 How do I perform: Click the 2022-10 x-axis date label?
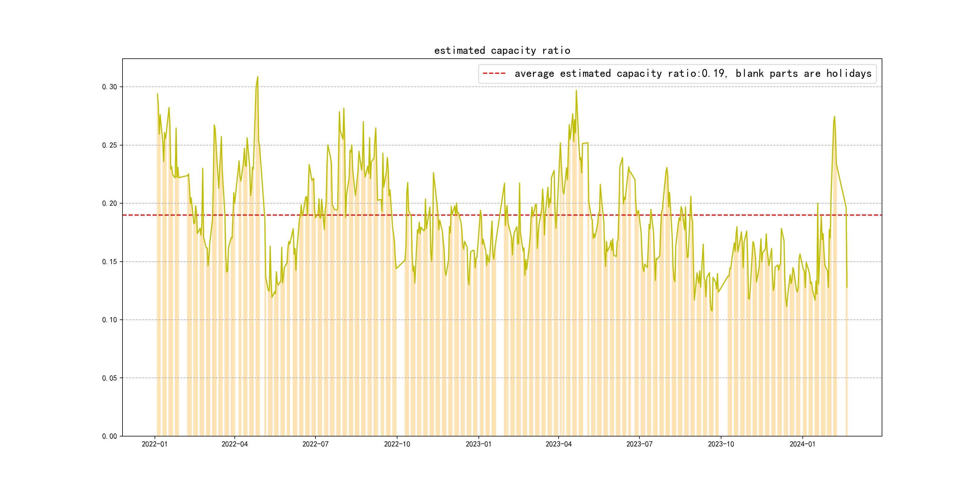[397, 444]
